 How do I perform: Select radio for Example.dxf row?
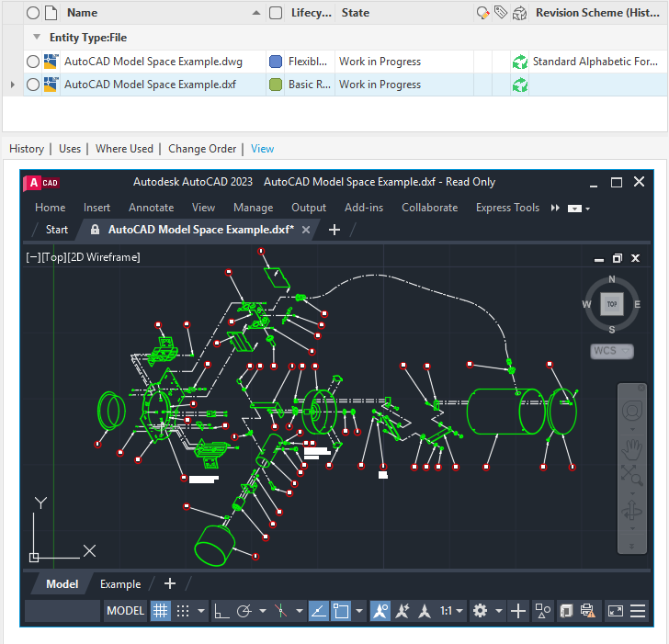pos(33,85)
